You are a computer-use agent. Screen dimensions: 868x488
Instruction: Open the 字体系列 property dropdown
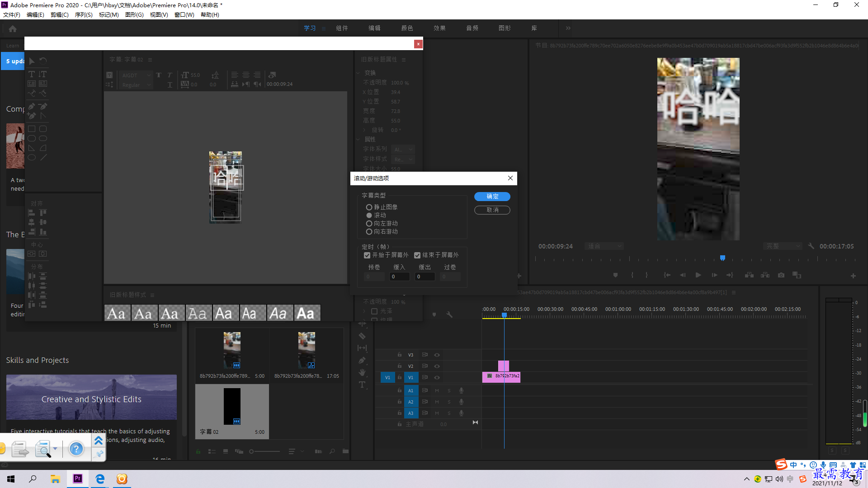(403, 149)
